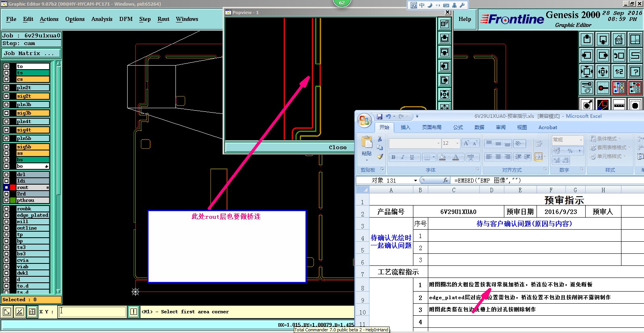Click the X Y coordinate input field
Viewport: 644px width, 333px height.
tap(92, 312)
